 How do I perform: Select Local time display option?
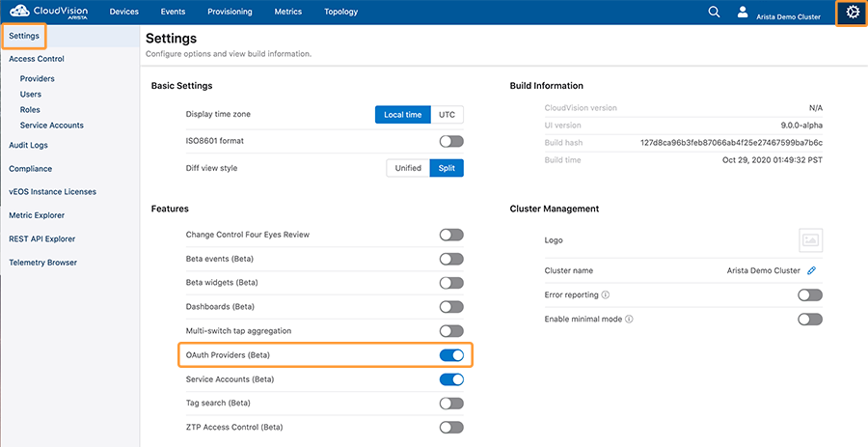pos(402,115)
